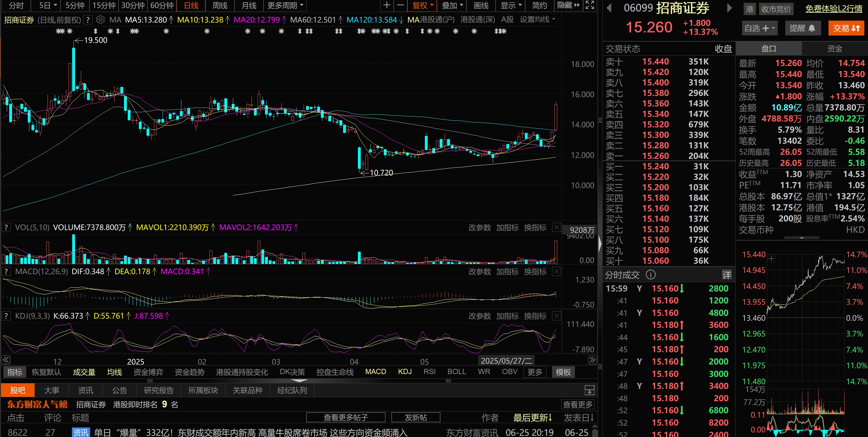Click 隐藏 to hide side panel
The height and width of the screenshot is (437, 868).
tap(568, 5)
